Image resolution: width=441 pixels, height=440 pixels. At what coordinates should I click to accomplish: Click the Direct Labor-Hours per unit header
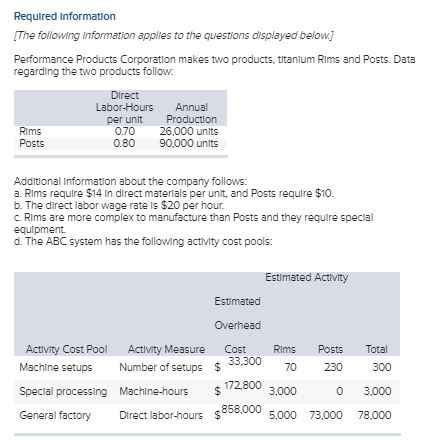click(x=125, y=107)
